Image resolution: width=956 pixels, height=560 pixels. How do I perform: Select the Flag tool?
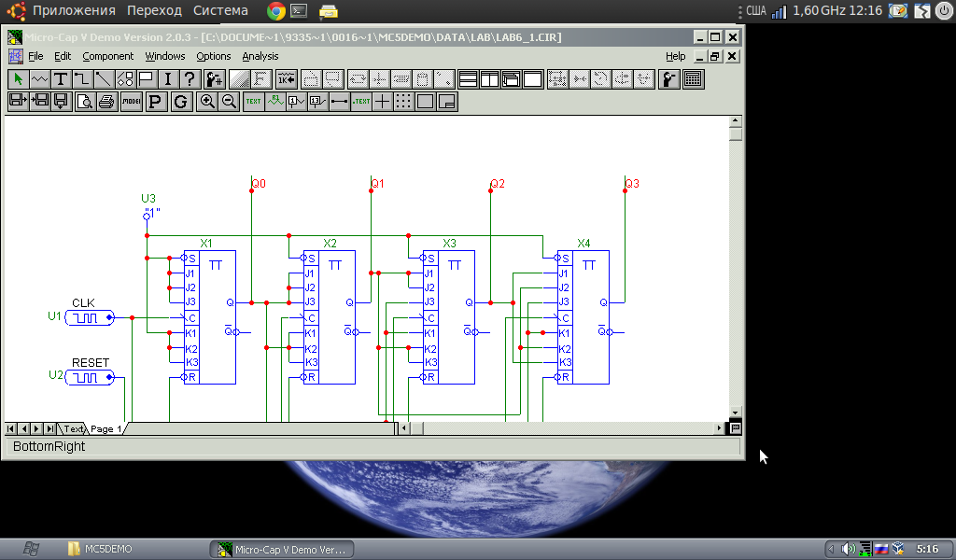point(147,79)
